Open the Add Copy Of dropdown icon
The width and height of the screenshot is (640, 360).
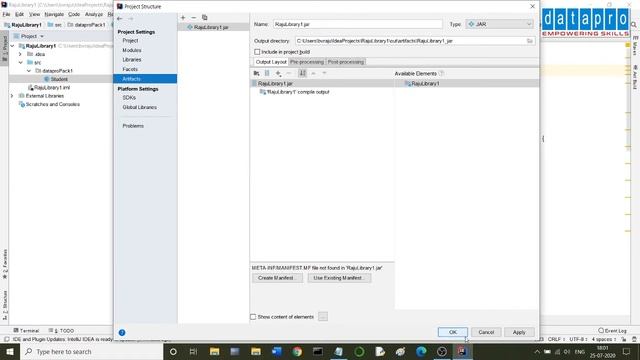pyautogui.click(x=278, y=73)
